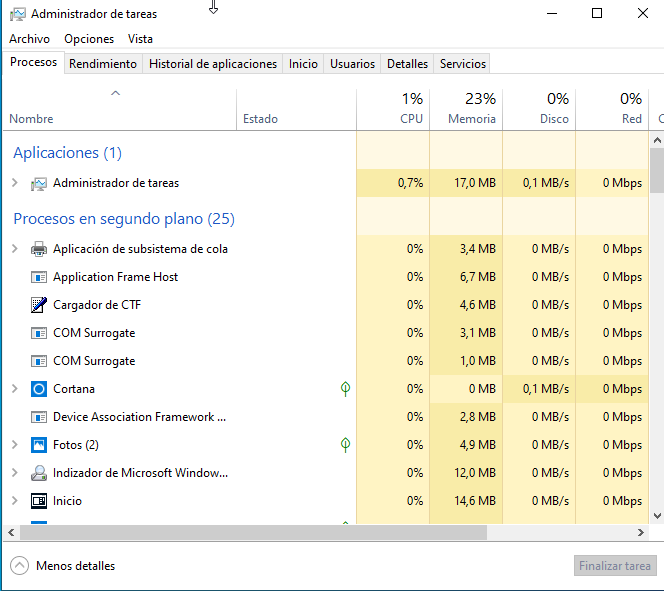Switch to the Rendimiento tab

(x=103, y=64)
